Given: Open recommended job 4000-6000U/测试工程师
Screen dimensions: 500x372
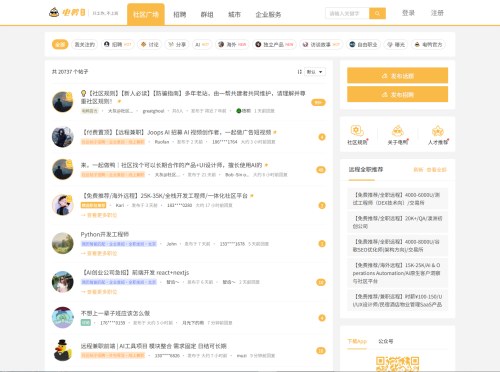Looking at the screenshot, I should pyautogui.click(x=397, y=199).
